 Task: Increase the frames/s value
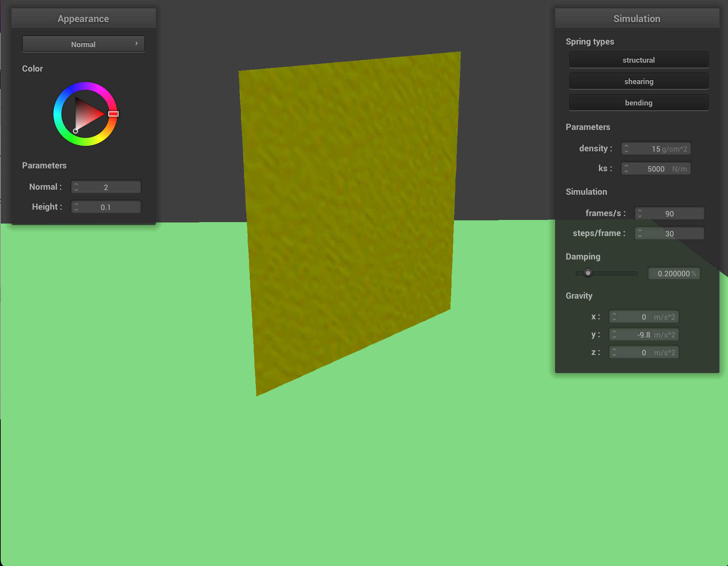pos(640,211)
